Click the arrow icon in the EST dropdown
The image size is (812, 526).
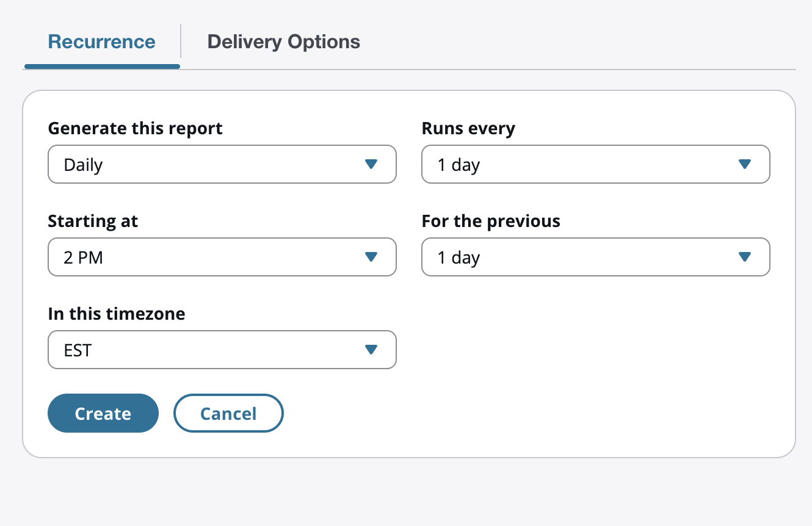(371, 350)
